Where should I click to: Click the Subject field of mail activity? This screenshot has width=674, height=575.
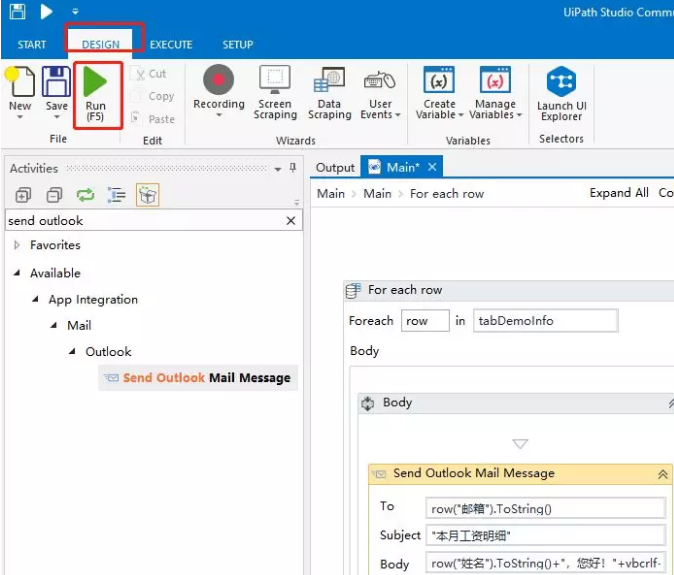(x=545, y=535)
